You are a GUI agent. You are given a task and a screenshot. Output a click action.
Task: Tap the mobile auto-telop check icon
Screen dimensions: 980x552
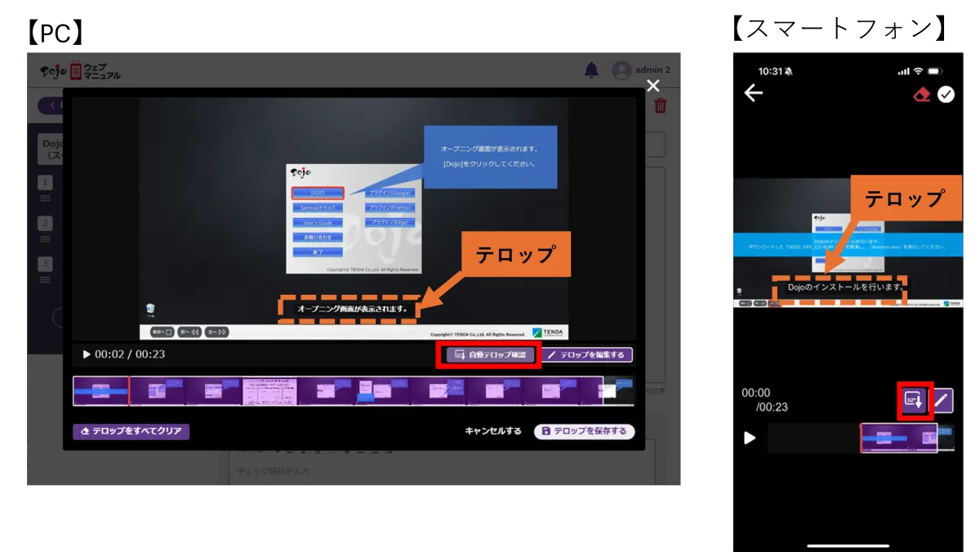pyautogui.click(x=914, y=400)
